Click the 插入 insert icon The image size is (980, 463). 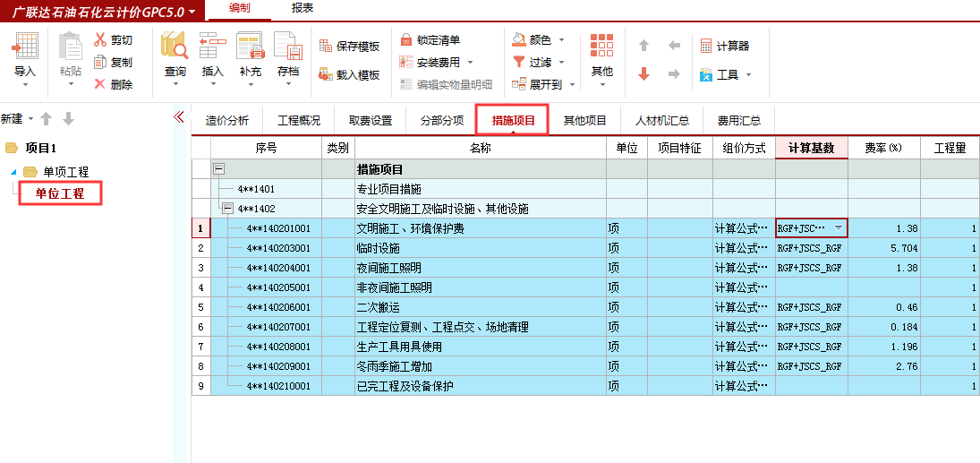click(x=212, y=47)
